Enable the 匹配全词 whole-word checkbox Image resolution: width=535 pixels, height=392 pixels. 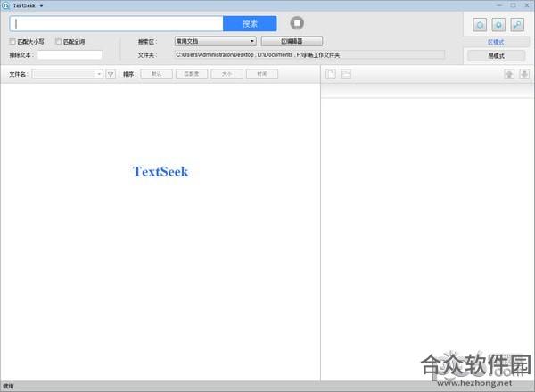pyautogui.click(x=58, y=42)
